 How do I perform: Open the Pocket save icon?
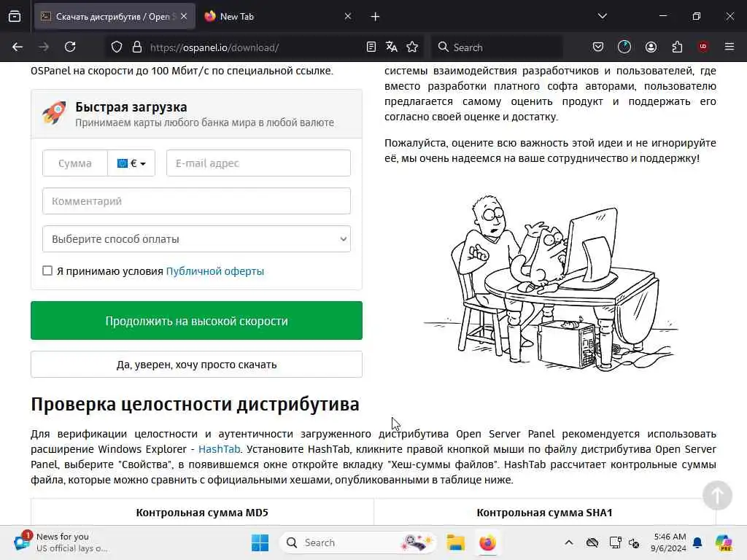(x=598, y=47)
